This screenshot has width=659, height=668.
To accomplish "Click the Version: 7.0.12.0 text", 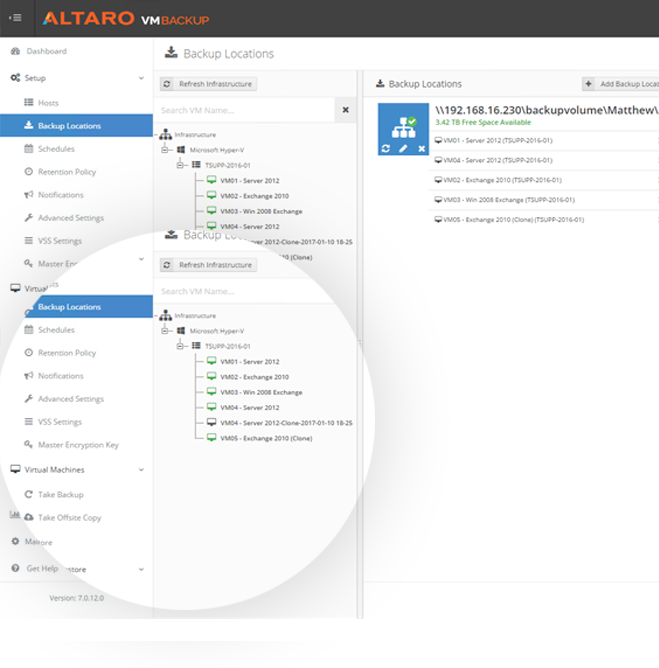I will [77, 598].
